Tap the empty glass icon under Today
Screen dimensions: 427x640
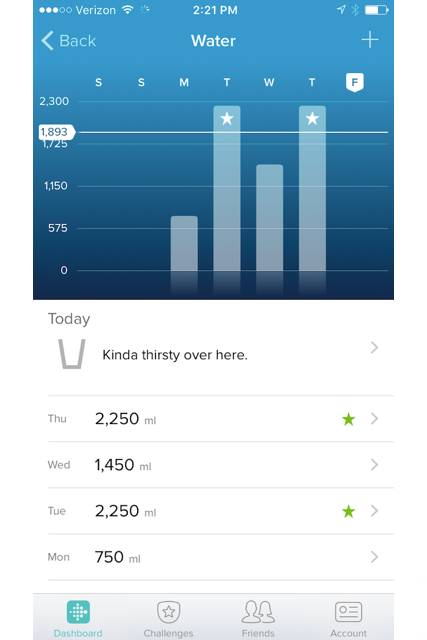point(72,354)
